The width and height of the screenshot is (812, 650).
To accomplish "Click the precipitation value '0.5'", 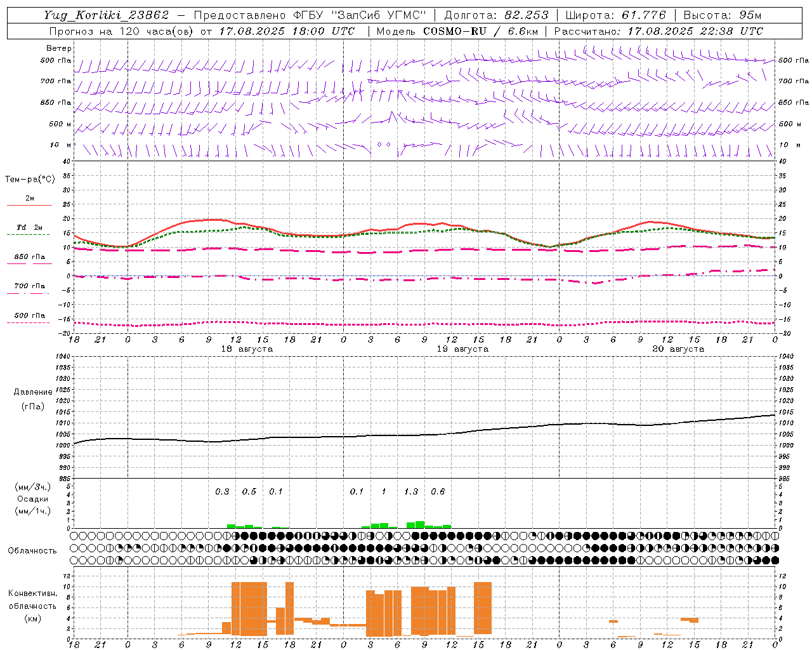I will coord(249,492).
